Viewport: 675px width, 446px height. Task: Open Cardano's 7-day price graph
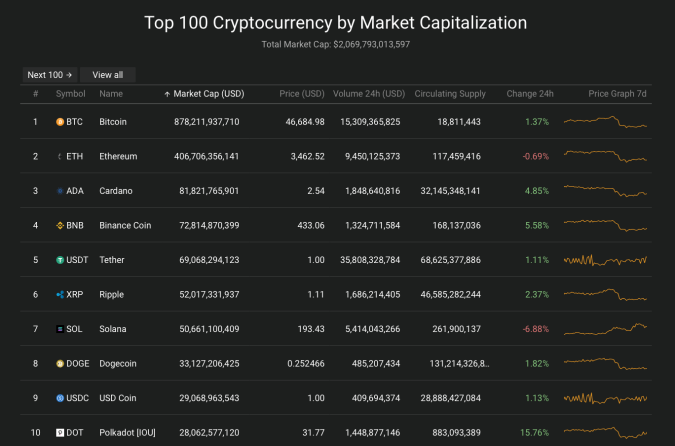coord(605,191)
